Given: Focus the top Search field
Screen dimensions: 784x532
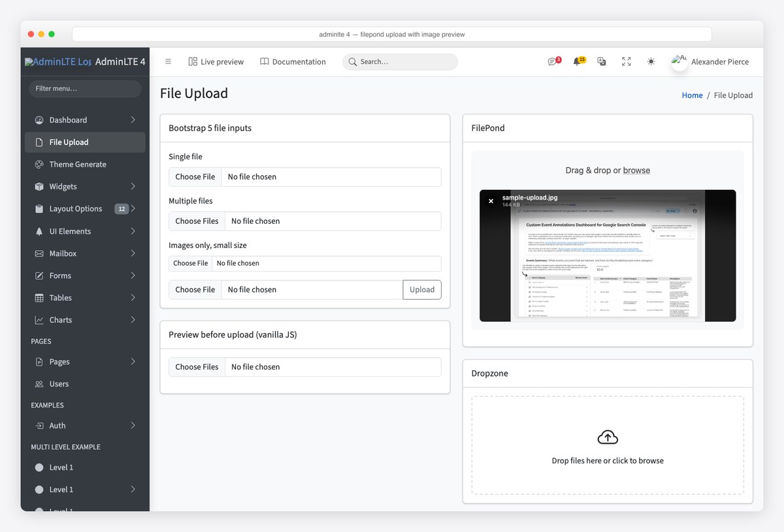Looking at the screenshot, I should pyautogui.click(x=400, y=61).
